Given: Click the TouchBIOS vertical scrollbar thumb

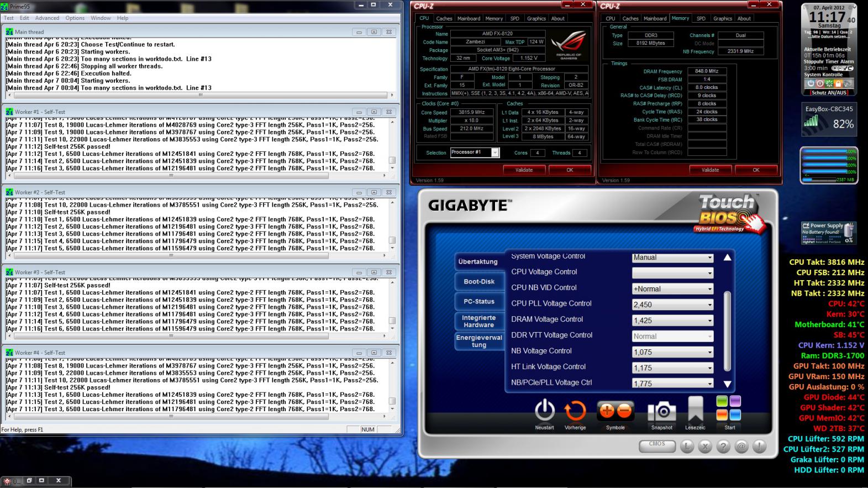Looking at the screenshot, I should (x=727, y=331).
